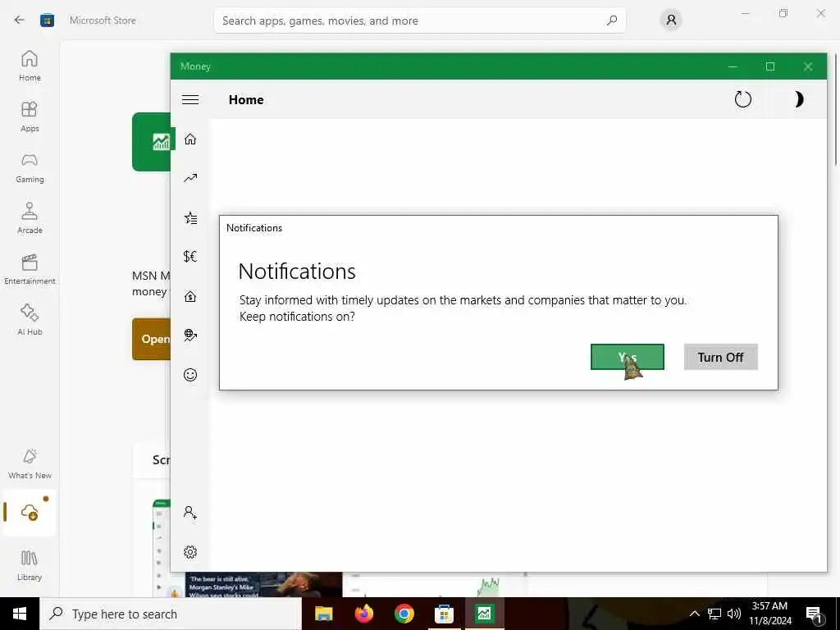This screenshot has width=840, height=630.
Task: Open What's New in Microsoft Store
Action: pos(30,463)
